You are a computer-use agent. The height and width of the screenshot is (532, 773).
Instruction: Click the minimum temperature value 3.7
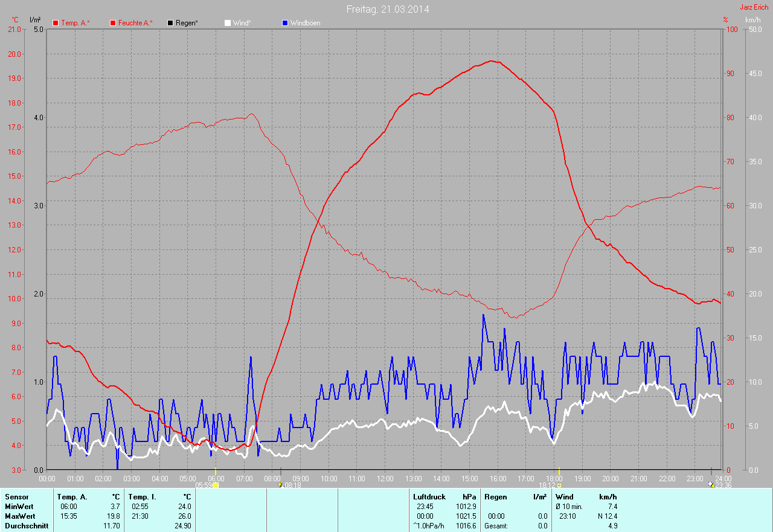coord(115,507)
